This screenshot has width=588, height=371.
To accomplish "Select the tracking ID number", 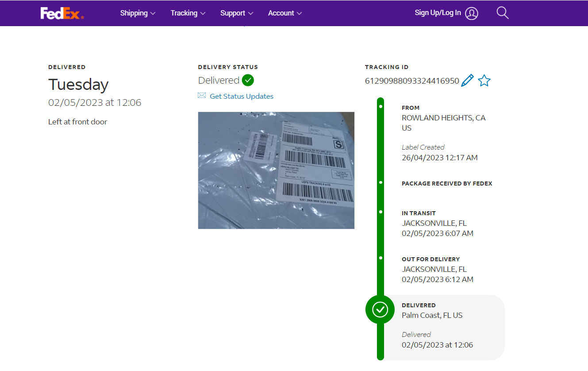I will point(411,81).
